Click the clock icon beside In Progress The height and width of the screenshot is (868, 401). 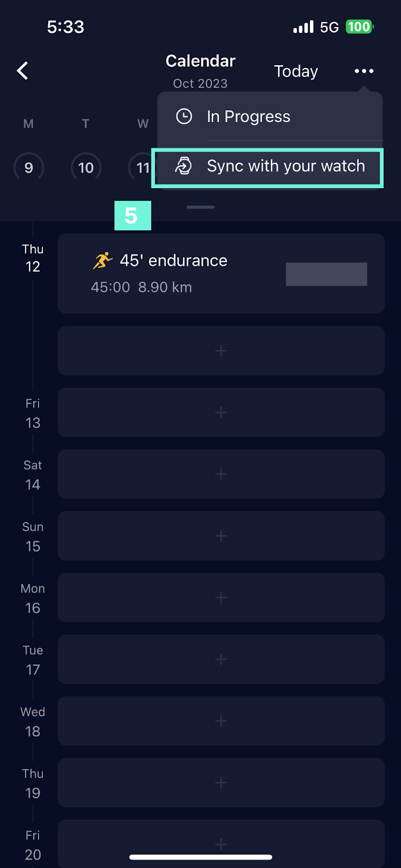pos(184,116)
